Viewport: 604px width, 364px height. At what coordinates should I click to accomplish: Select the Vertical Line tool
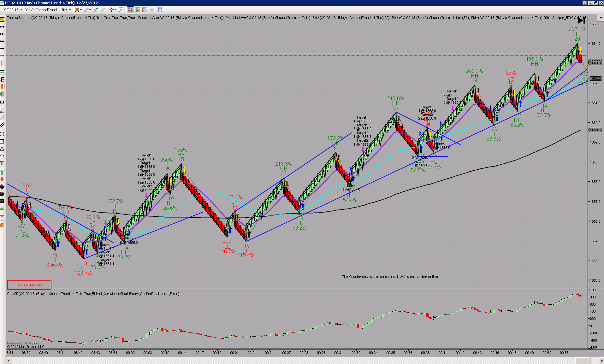tap(2, 63)
